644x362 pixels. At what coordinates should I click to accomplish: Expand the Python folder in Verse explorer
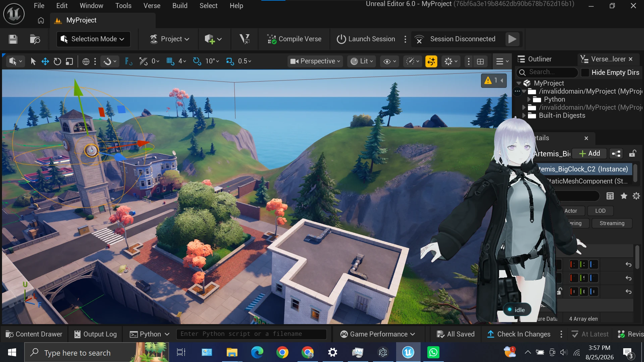coord(529,100)
